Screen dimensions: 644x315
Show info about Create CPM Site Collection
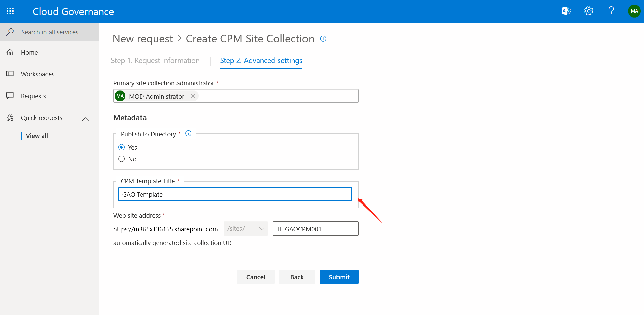pyautogui.click(x=323, y=39)
